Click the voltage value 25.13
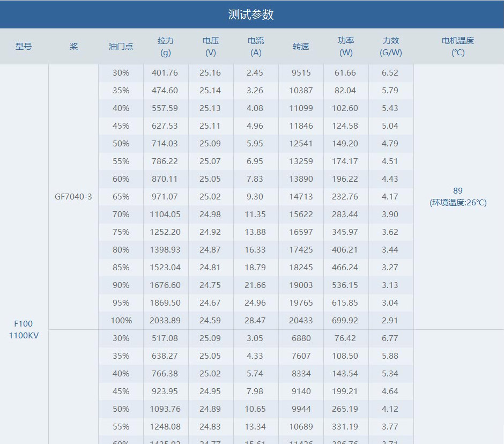The width and height of the screenshot is (504, 444). pos(210,108)
